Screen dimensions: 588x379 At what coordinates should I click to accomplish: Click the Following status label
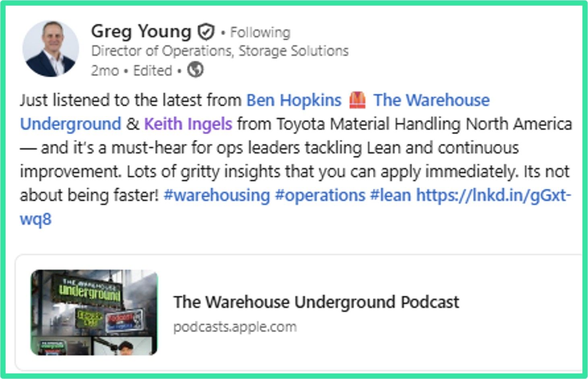click(x=260, y=32)
